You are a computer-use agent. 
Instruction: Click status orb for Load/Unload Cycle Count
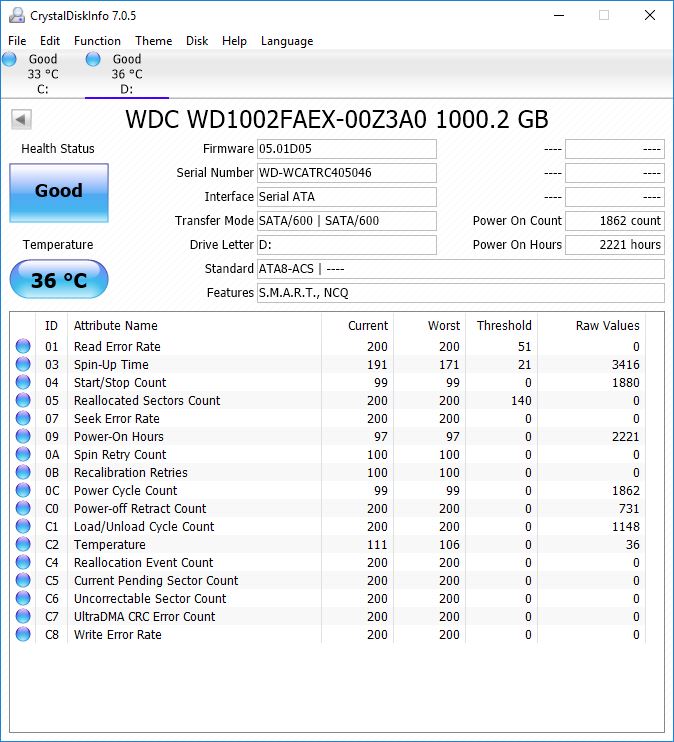(x=23, y=526)
